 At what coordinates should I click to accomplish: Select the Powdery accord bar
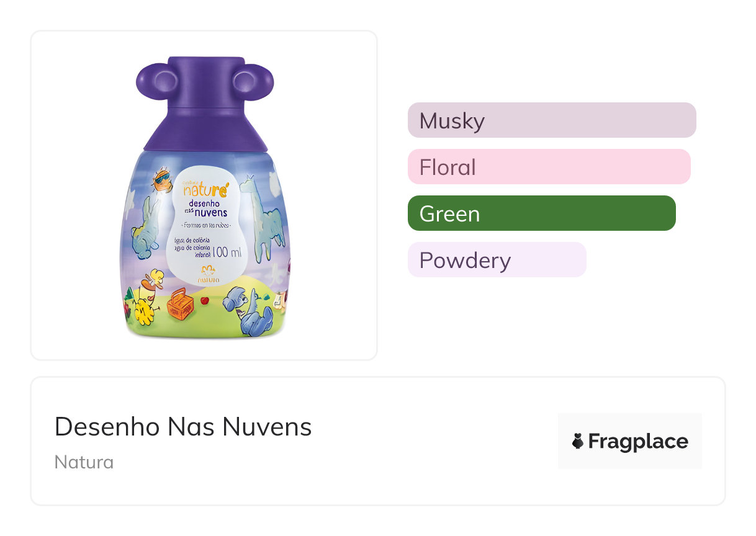point(497,260)
